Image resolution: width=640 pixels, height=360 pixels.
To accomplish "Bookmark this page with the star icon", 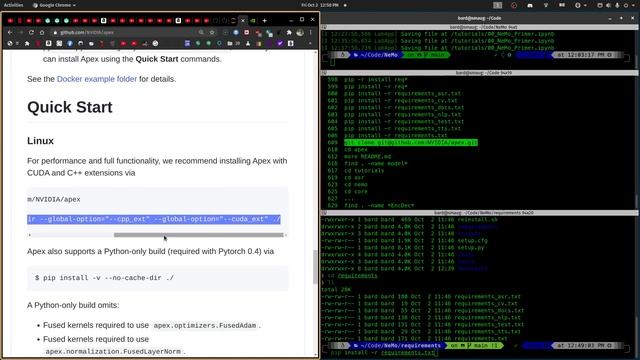I will (x=212, y=32).
